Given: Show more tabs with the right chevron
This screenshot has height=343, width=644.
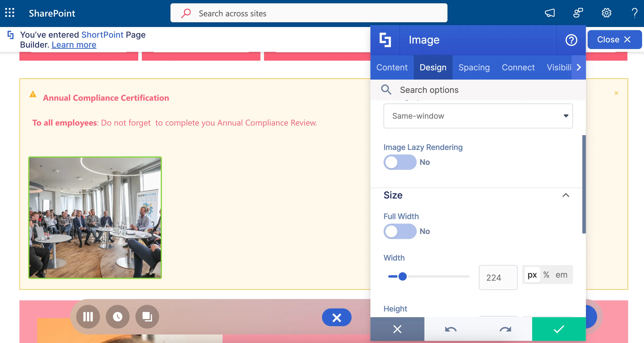Looking at the screenshot, I should (x=578, y=67).
